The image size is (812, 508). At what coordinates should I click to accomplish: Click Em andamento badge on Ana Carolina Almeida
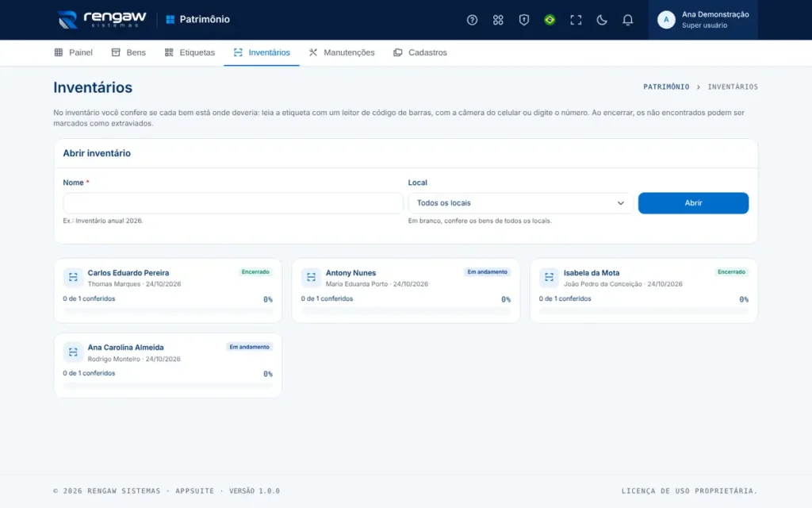click(249, 347)
